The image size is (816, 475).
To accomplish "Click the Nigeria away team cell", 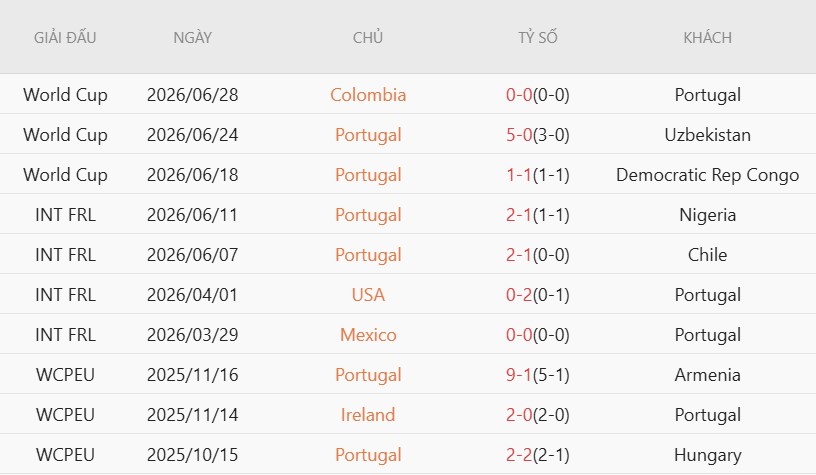I will click(707, 215).
